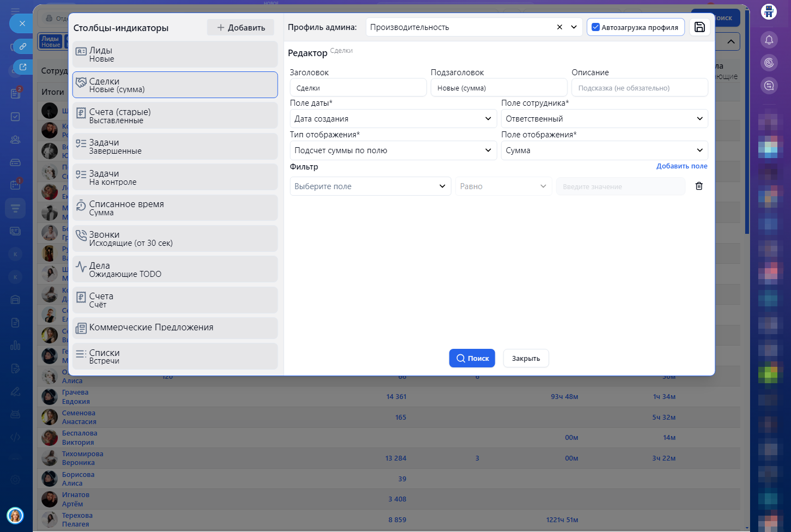
Task: Clear the Производительность profile with X icon
Action: pyautogui.click(x=559, y=27)
